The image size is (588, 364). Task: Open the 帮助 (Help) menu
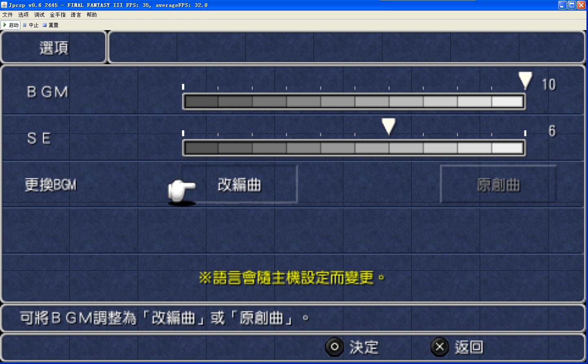tap(92, 15)
